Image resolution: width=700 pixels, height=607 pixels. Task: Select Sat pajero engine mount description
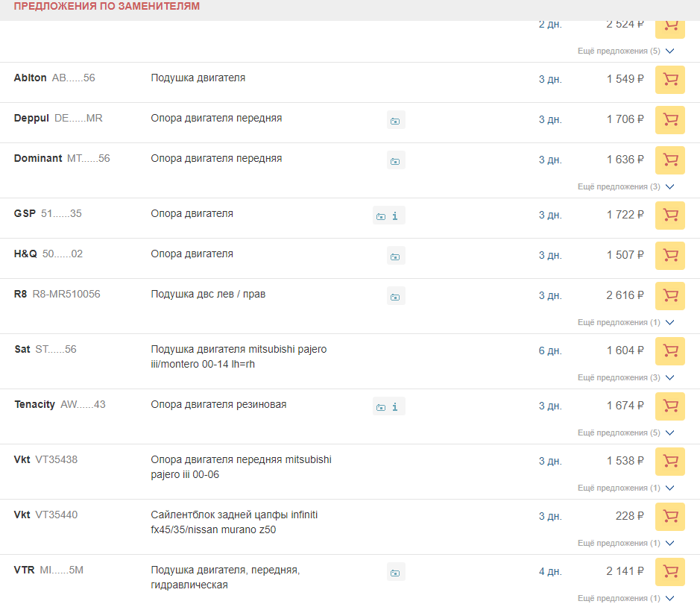point(239,356)
